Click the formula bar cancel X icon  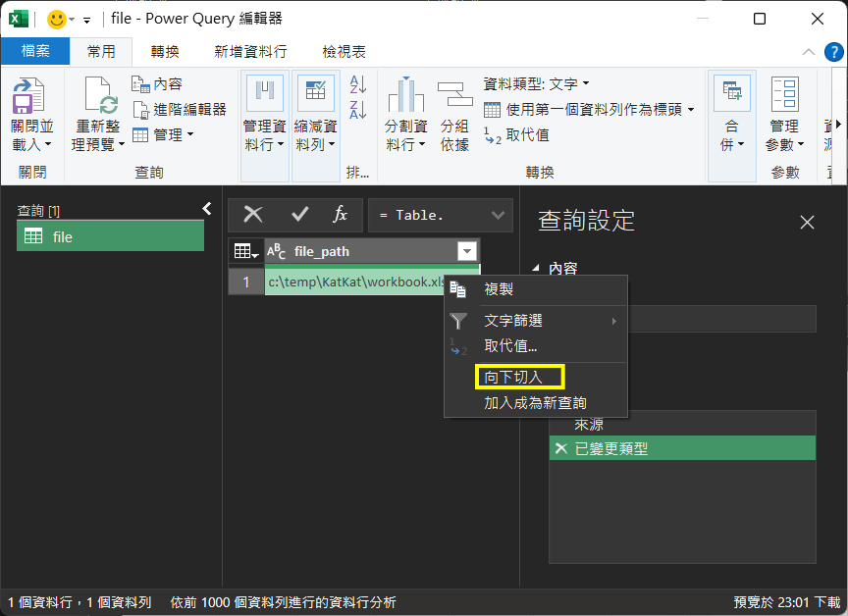pos(253,215)
